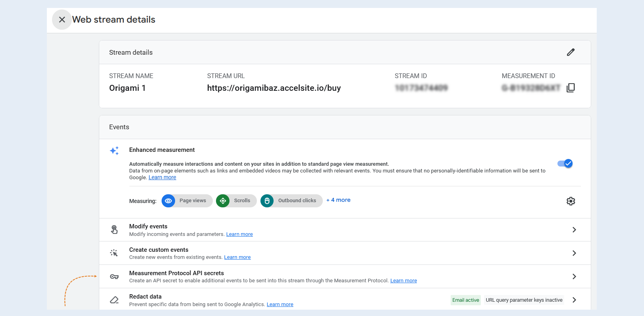Click the Measurement Protocol key icon
The image size is (644, 316).
pos(114,276)
